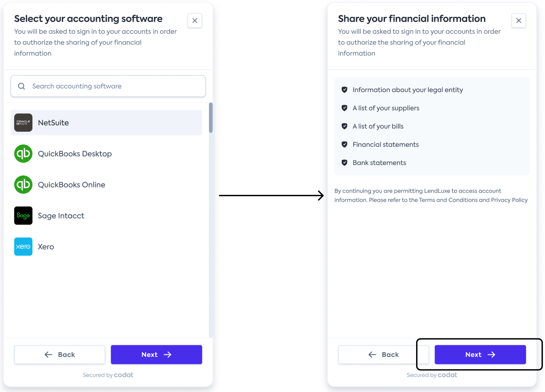Select NetSuite from the software list

pyautogui.click(x=106, y=123)
